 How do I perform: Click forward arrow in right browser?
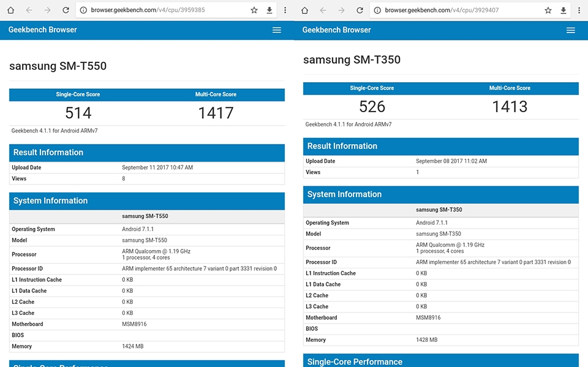point(341,10)
